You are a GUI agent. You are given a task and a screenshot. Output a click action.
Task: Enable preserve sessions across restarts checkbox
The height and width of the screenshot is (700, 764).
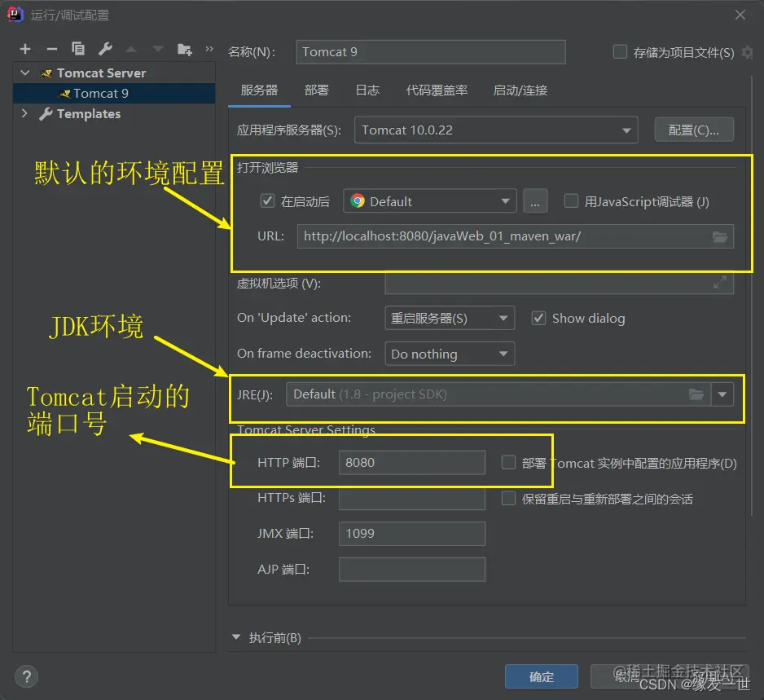(x=509, y=498)
